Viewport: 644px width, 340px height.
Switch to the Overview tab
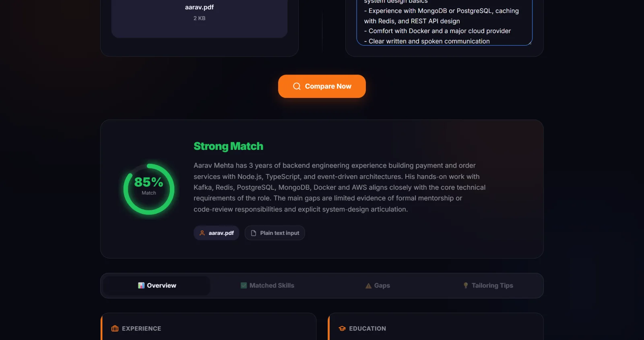click(157, 286)
